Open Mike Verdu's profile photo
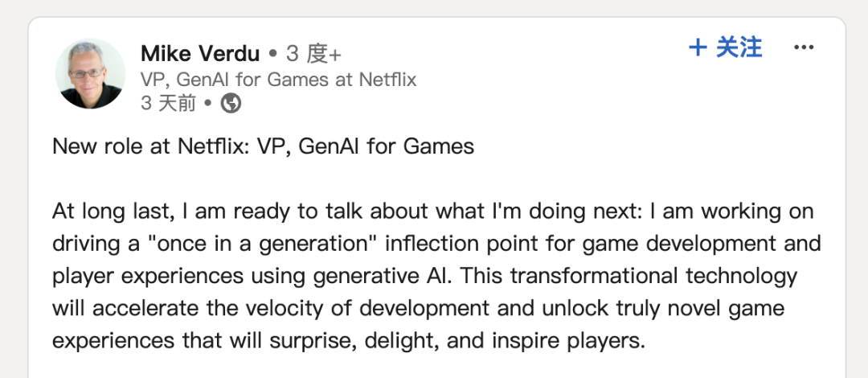The width and height of the screenshot is (868, 378). [90, 73]
